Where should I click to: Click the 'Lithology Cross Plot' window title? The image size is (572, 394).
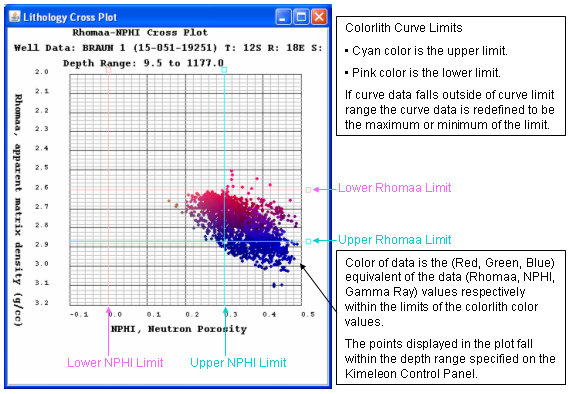tap(70, 17)
